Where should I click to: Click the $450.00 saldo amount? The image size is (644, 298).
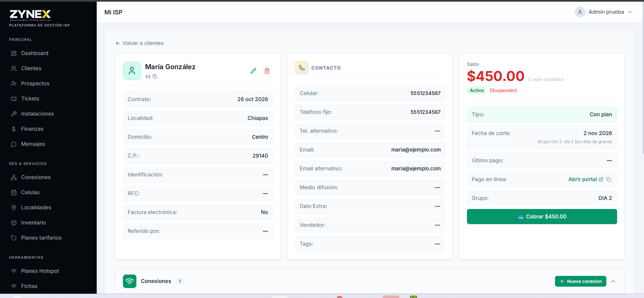tap(495, 76)
